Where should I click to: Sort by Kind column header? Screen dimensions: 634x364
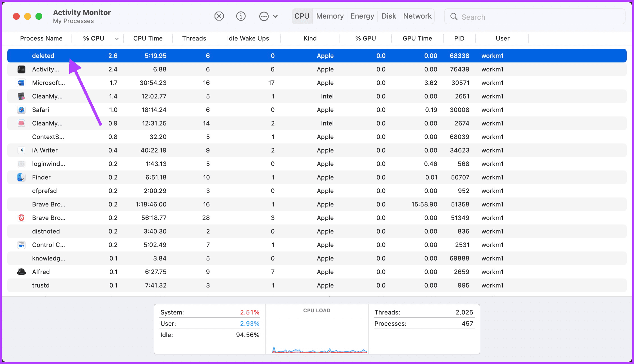pos(310,38)
